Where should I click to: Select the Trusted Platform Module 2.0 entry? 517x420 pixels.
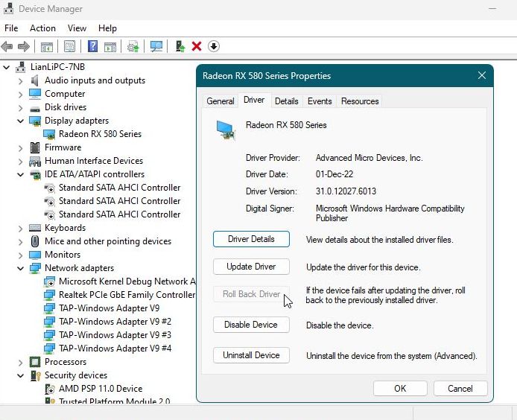(x=114, y=401)
